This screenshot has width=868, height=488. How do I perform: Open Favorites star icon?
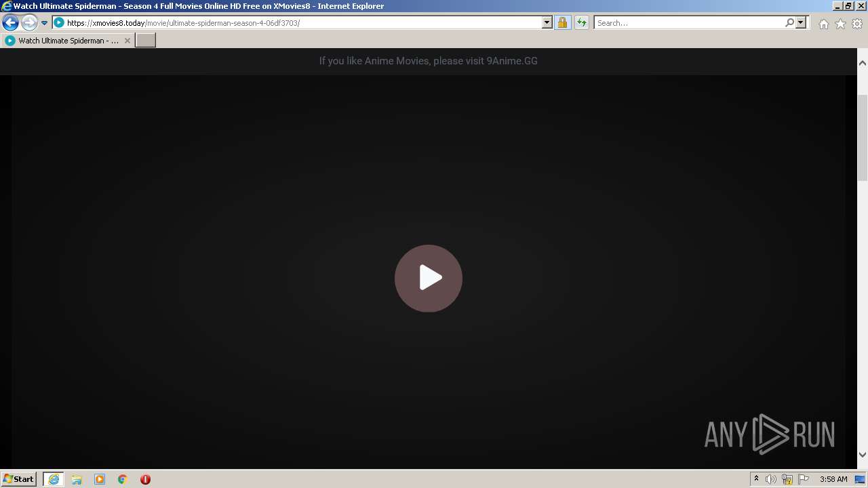click(840, 24)
